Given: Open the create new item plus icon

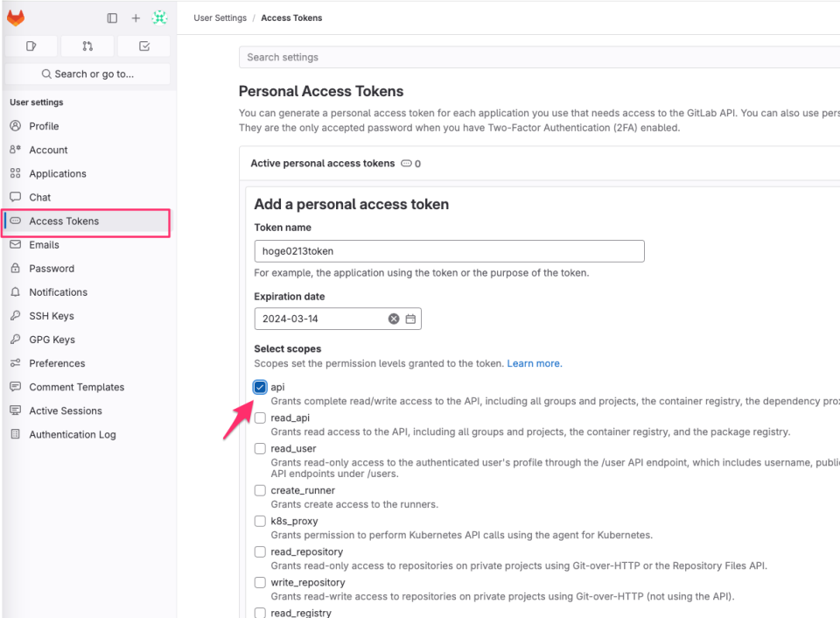Looking at the screenshot, I should pos(135,18).
